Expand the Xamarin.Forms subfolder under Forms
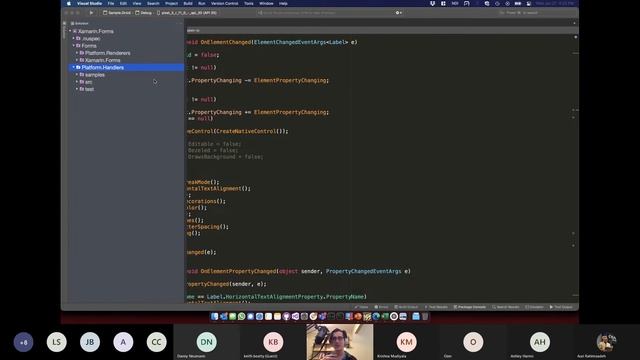The width and height of the screenshot is (640, 360). click(77, 60)
